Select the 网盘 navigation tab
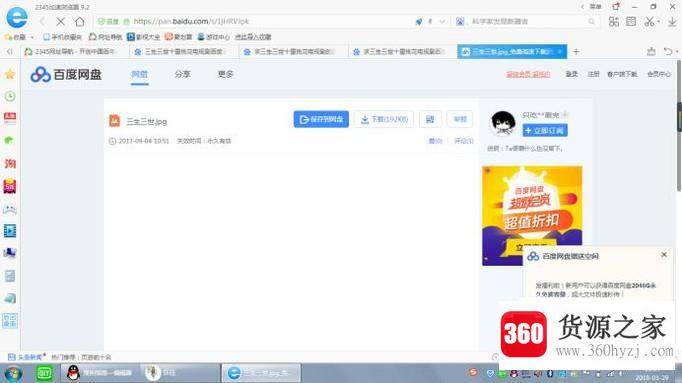This screenshot has height=383, width=682. pyautogui.click(x=140, y=74)
